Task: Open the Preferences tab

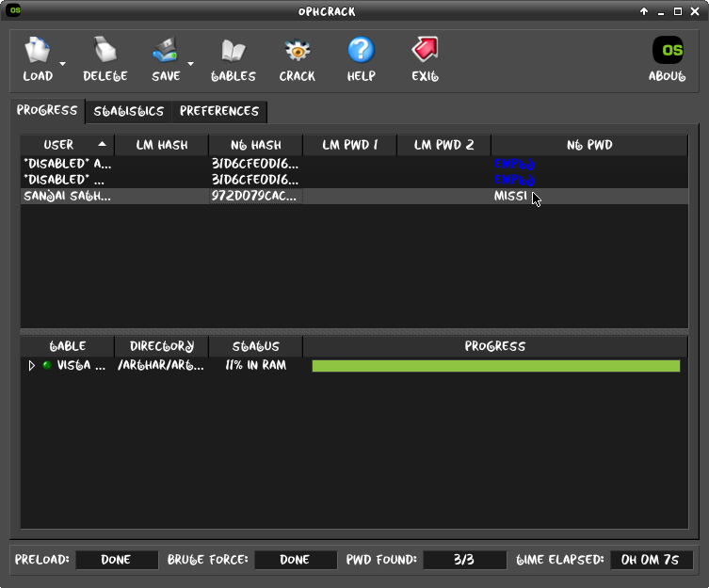Action: pos(219,111)
